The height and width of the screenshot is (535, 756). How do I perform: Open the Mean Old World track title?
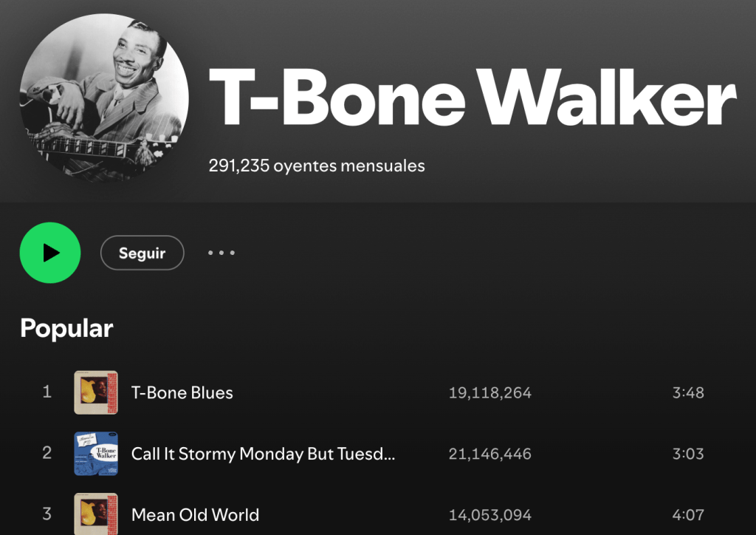(195, 515)
